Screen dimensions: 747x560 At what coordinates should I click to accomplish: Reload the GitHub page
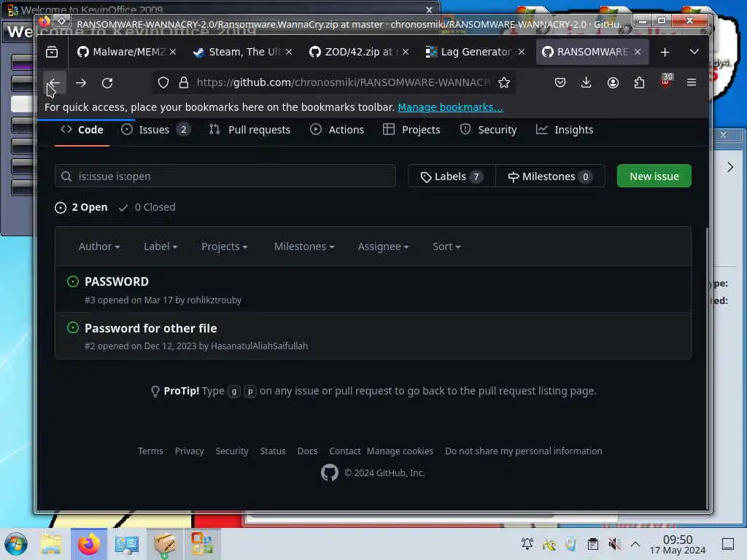click(x=107, y=83)
